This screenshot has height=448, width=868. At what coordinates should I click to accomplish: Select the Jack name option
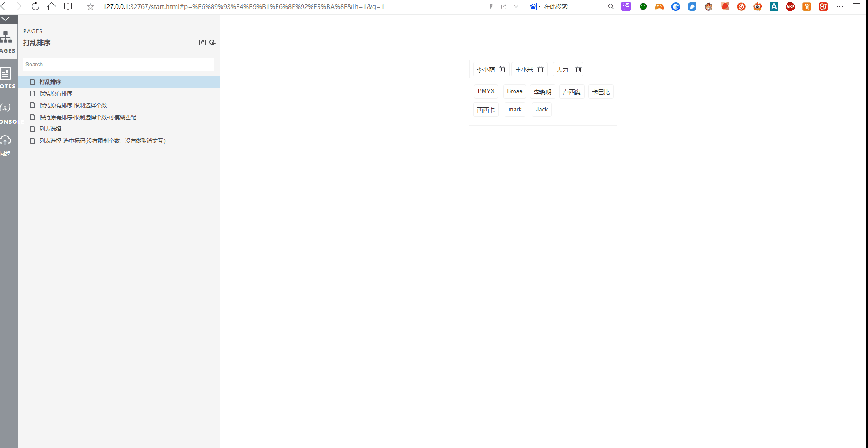point(542,110)
